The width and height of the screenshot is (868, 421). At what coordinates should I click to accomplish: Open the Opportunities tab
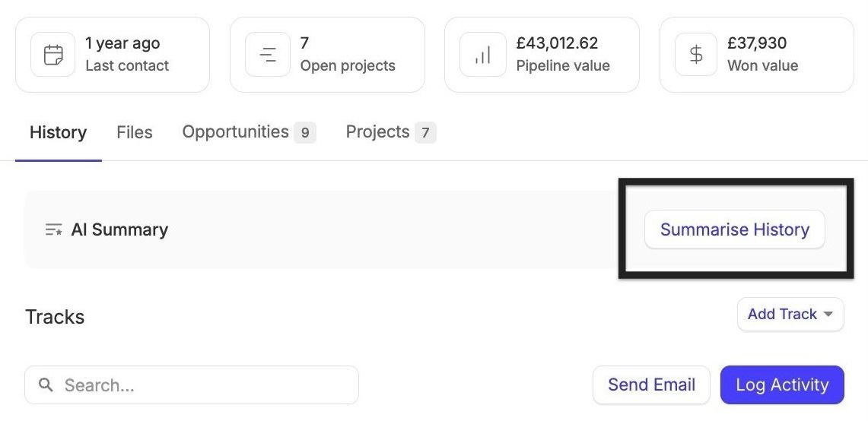[249, 132]
